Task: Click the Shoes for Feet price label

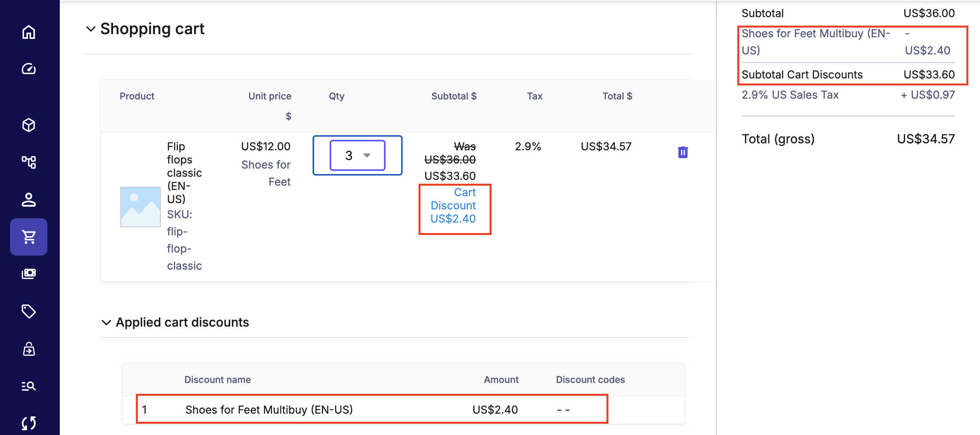Action: (266, 173)
